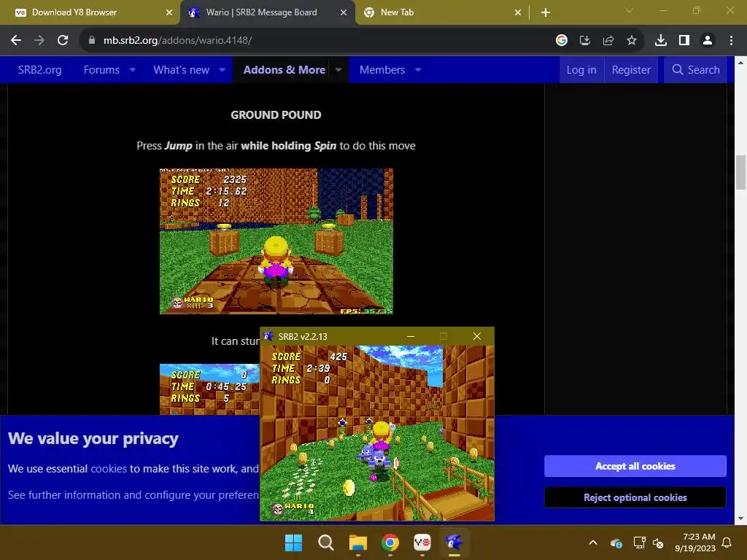Click the install app icon in address bar
The width and height of the screenshot is (747, 560).
click(584, 41)
